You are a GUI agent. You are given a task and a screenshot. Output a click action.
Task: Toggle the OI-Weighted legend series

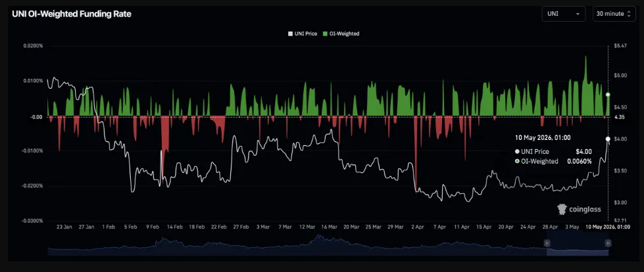(341, 34)
